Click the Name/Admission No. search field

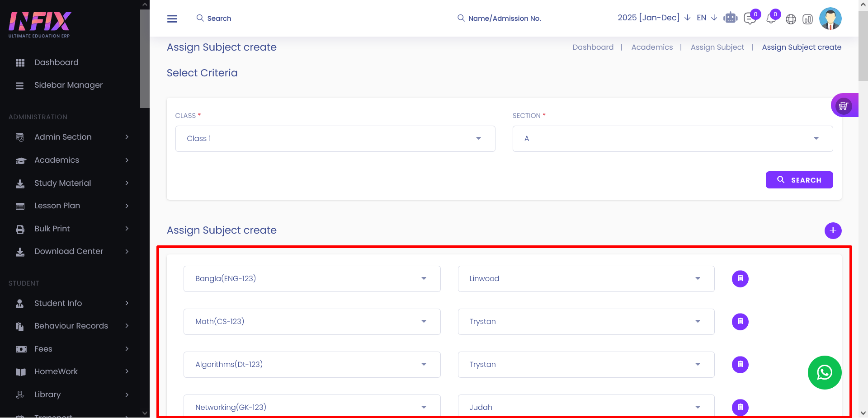tap(504, 19)
